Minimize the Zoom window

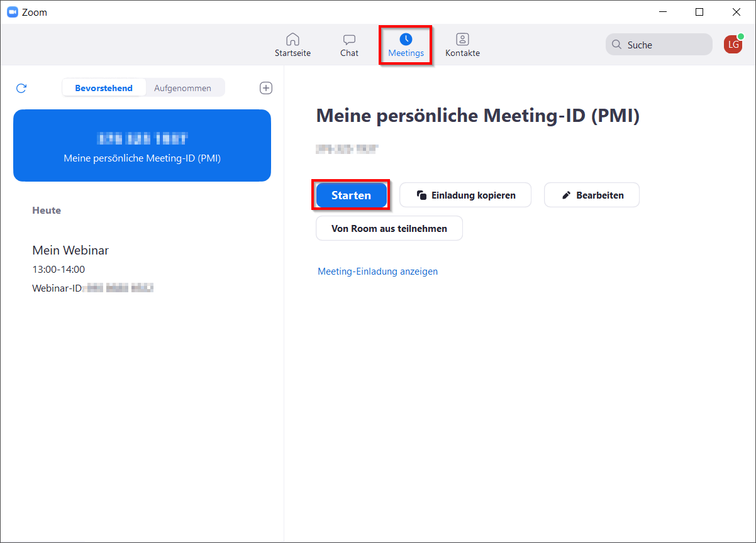pyautogui.click(x=662, y=12)
